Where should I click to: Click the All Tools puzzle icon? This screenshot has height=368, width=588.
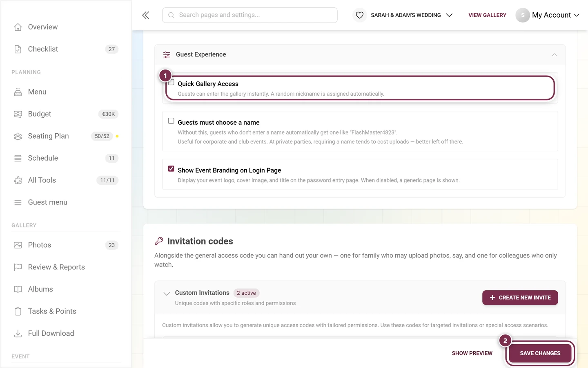coord(18,180)
